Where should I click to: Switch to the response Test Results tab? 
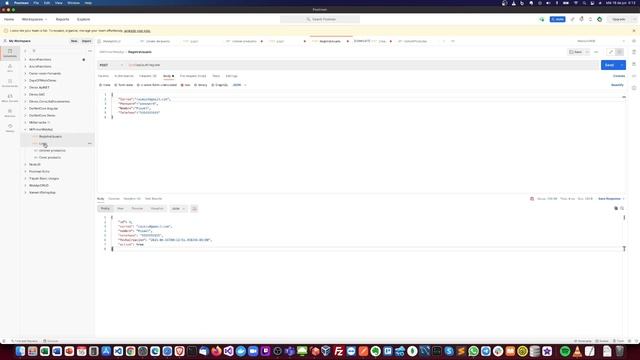coord(153,199)
